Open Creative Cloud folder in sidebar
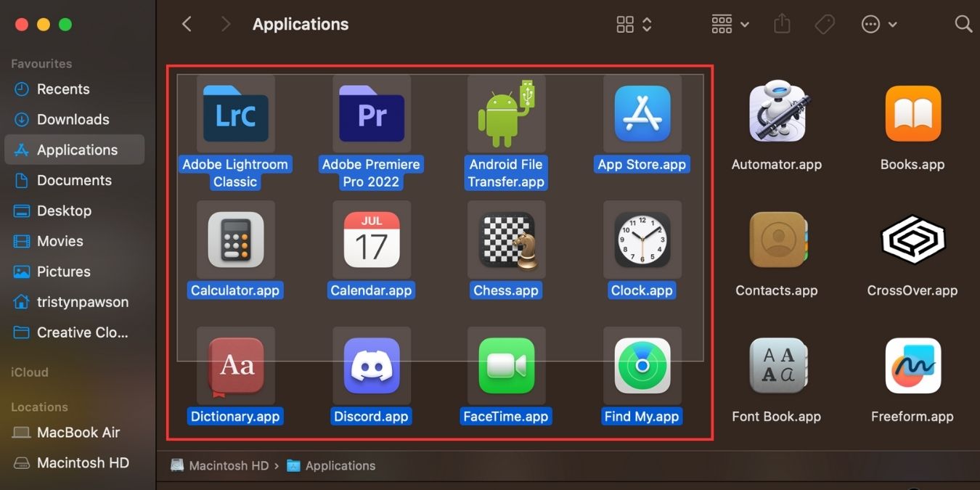 click(x=75, y=332)
